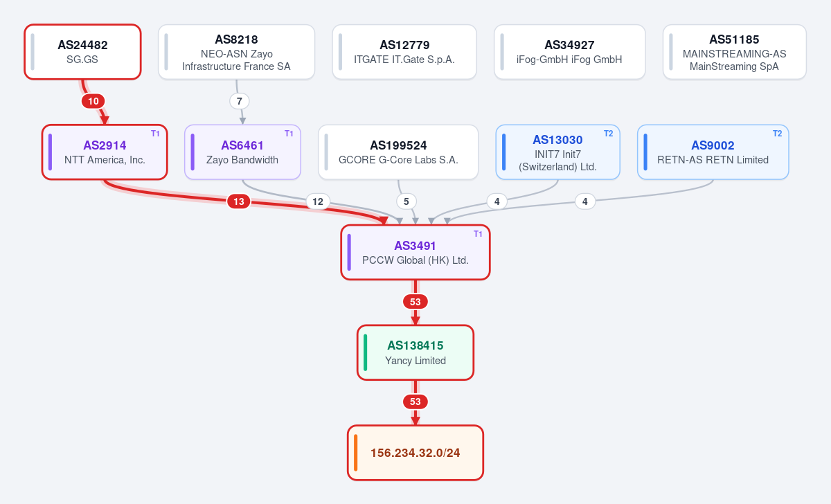Select the AS12779 ITGATE node
The height and width of the screenshot is (504, 831).
404,52
